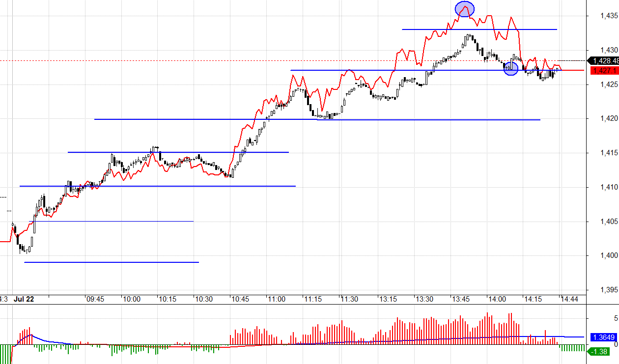Click the 10:15 time axis label
Image resolution: width=619 pixels, height=364 pixels.
168,299
